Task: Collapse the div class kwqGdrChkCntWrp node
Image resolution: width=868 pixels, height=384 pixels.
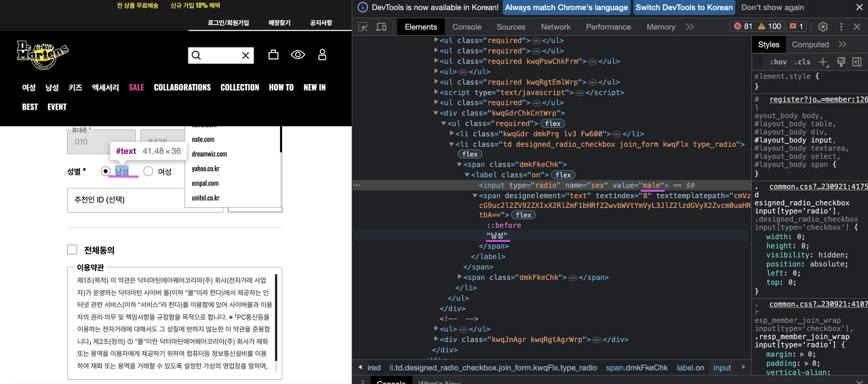Action: (436, 113)
